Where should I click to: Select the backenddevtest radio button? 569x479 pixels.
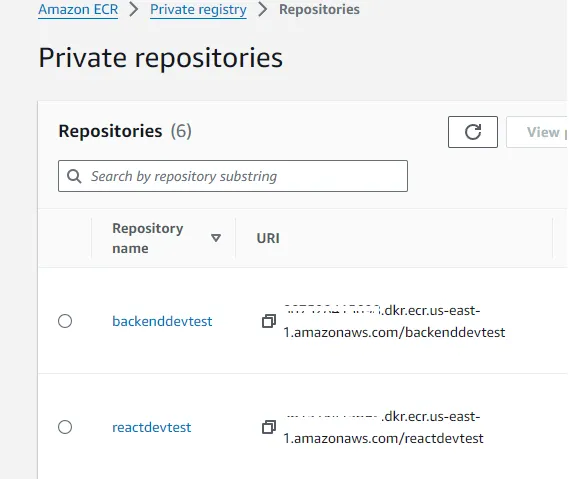pos(65,321)
